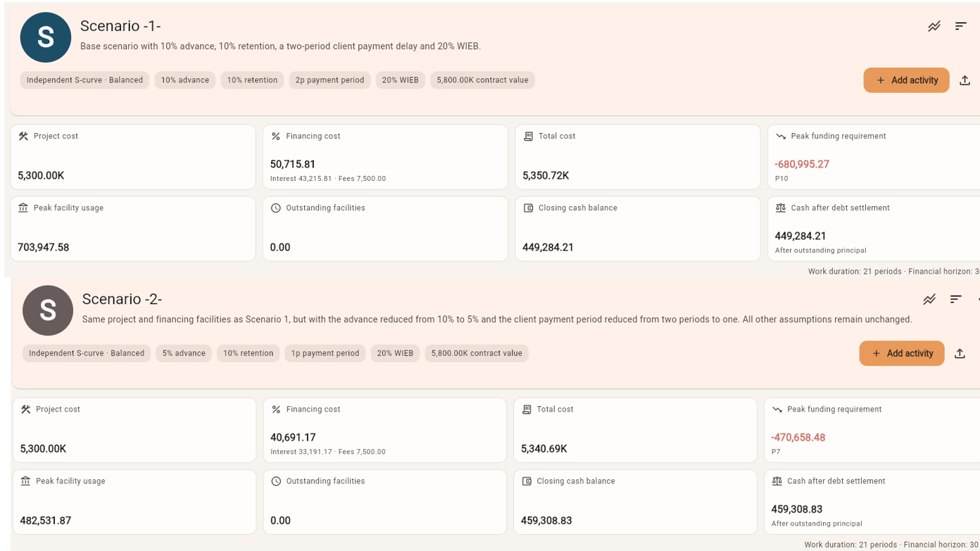Click Add activity button in Scenario -1-

tap(906, 80)
